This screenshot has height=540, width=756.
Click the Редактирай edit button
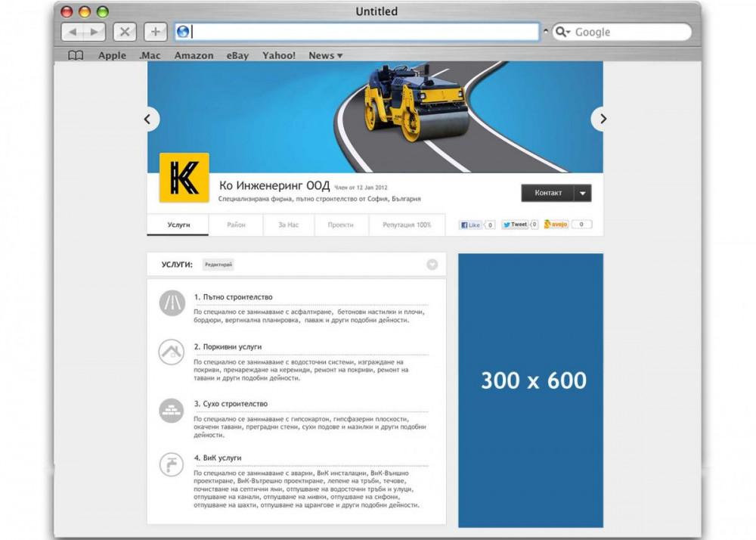point(218,265)
